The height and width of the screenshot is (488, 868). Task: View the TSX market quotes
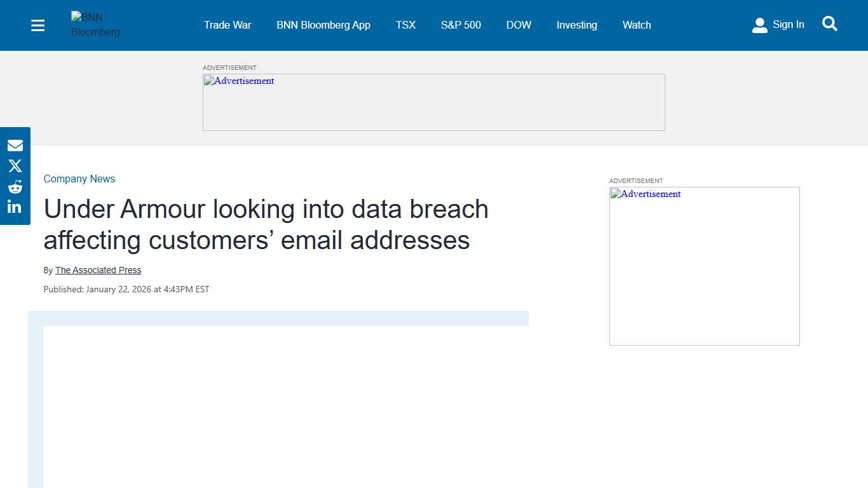405,25
